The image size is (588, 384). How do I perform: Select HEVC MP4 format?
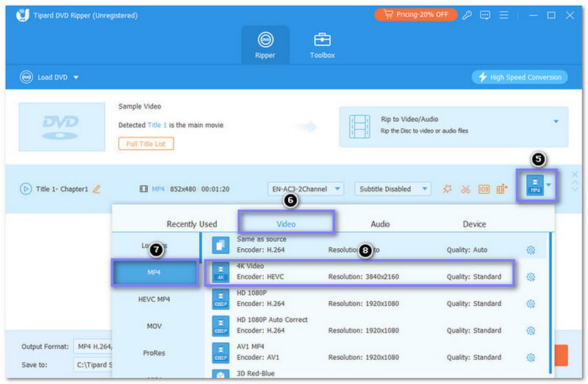(x=154, y=300)
